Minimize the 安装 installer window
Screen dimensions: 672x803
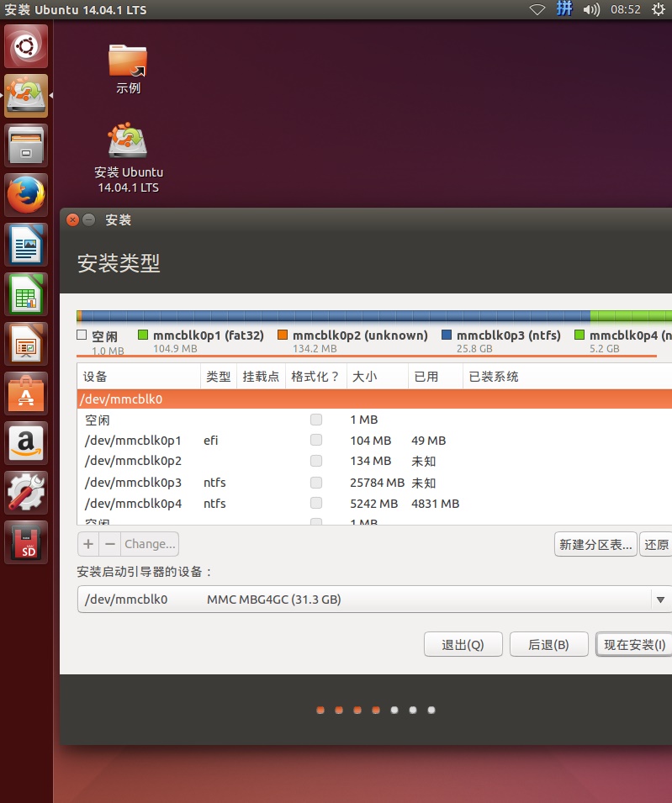(x=89, y=220)
